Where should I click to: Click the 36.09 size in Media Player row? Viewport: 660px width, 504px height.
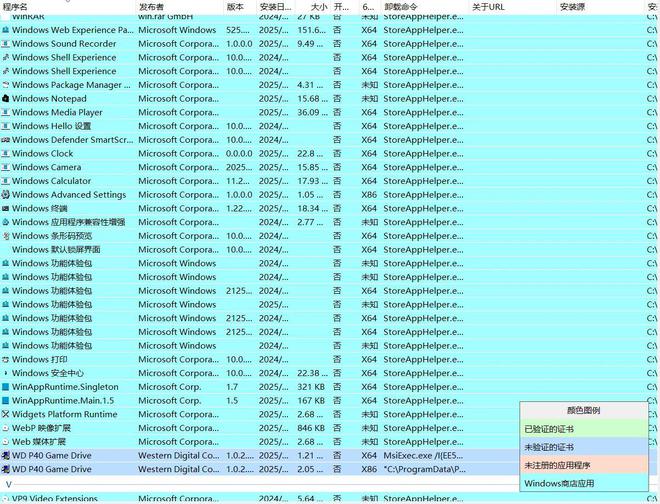312,112
